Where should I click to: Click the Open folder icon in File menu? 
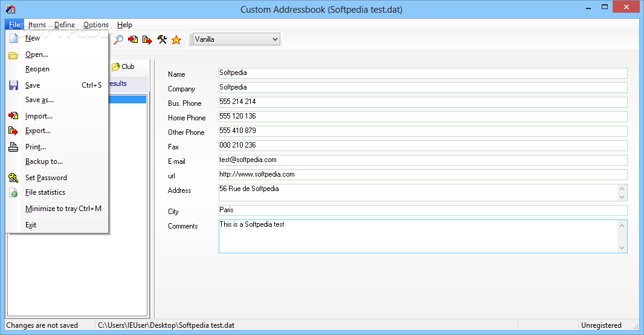pyautogui.click(x=13, y=55)
